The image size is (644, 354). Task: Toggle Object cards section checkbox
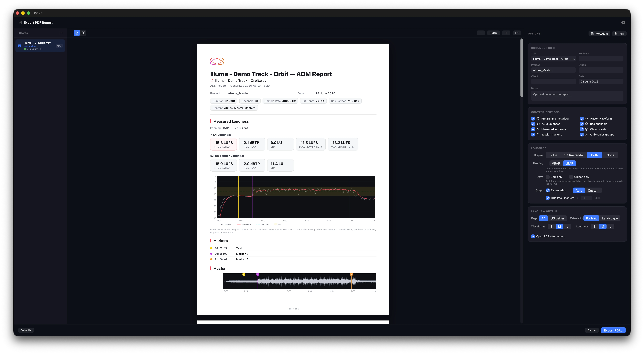582,129
